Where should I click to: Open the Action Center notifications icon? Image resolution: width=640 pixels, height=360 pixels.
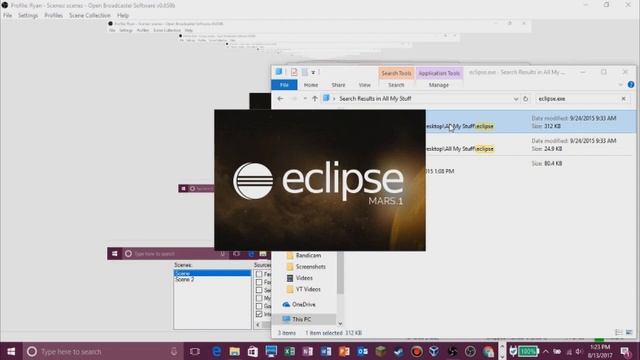(625, 351)
